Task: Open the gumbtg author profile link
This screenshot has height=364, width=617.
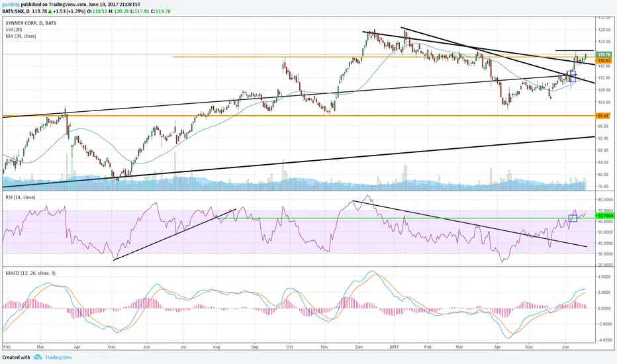Action: pos(11,5)
